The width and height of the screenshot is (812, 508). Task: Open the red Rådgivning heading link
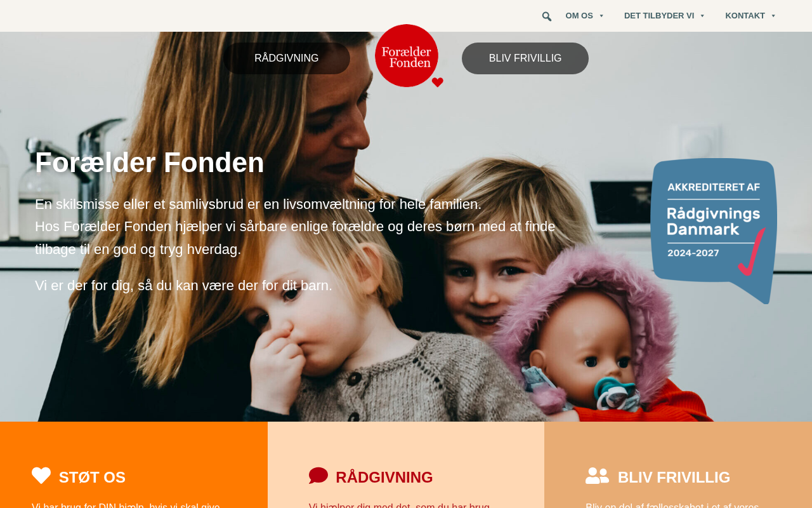pyautogui.click(x=384, y=478)
